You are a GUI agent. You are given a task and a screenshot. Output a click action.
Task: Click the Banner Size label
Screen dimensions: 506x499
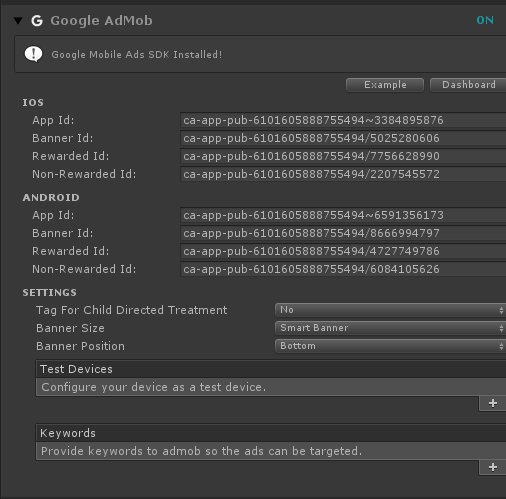(70, 328)
